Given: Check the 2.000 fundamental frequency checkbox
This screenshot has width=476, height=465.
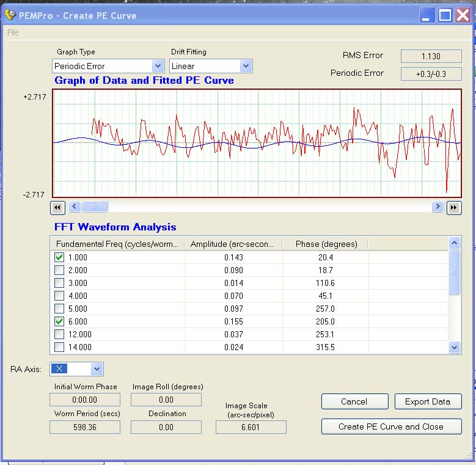Looking at the screenshot, I should [59, 270].
